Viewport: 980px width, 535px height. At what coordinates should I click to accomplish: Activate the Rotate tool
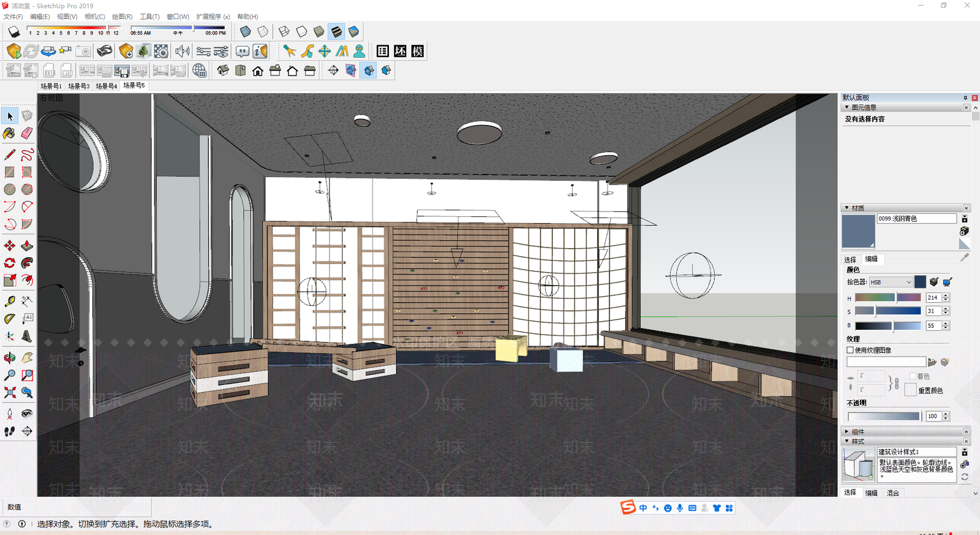pyautogui.click(x=10, y=263)
